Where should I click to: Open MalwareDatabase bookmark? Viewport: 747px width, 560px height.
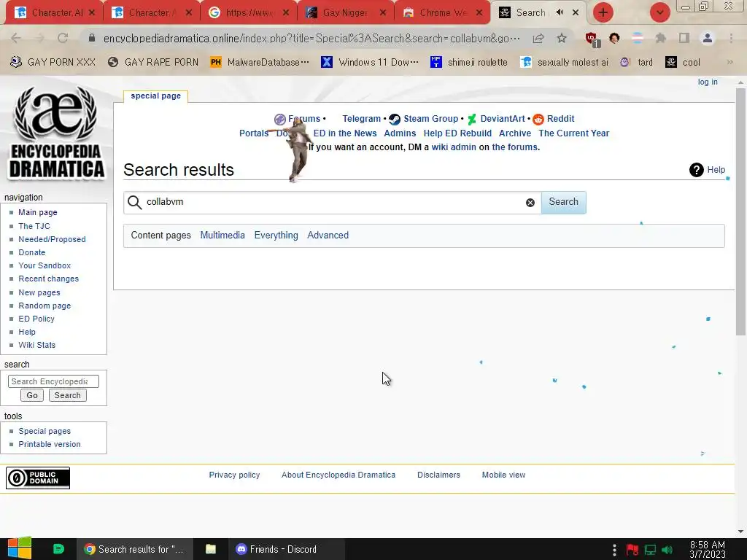pyautogui.click(x=260, y=62)
